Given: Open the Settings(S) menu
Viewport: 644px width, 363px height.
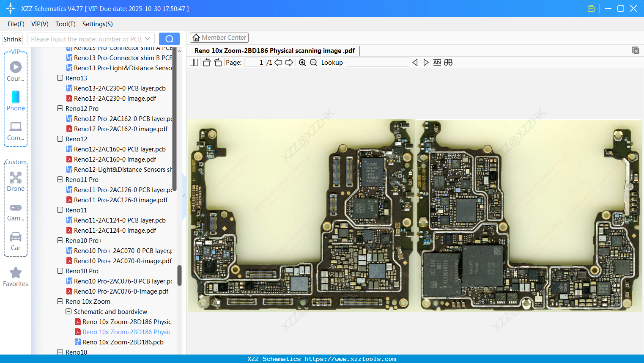Looking at the screenshot, I should 97,24.
